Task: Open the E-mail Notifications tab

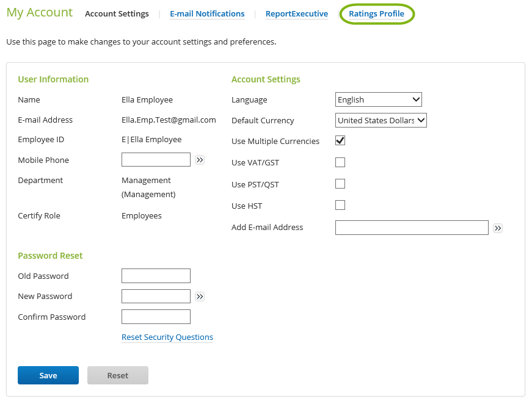Action: pos(207,14)
